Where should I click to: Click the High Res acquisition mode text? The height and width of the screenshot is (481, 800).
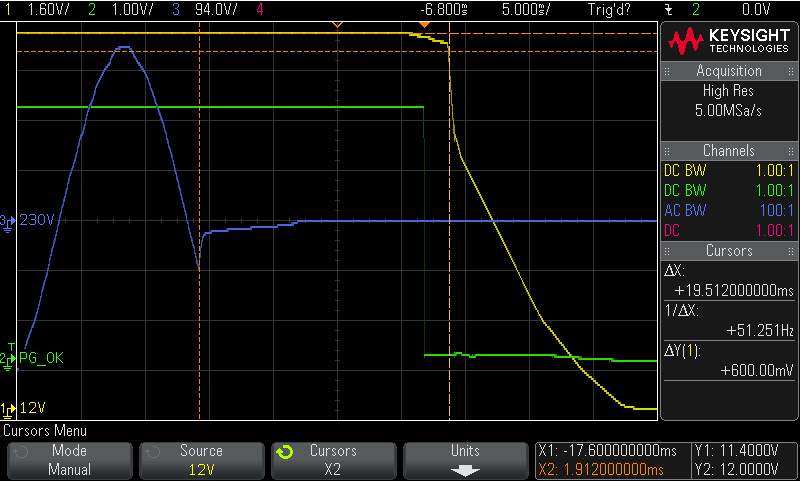[728, 91]
